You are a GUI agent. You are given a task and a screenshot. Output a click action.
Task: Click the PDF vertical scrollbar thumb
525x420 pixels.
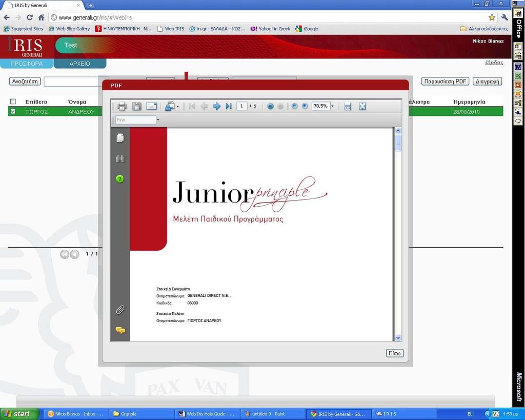tap(398, 143)
